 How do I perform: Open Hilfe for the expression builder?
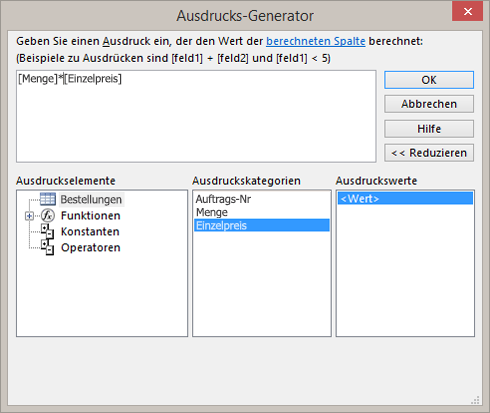coord(429,129)
